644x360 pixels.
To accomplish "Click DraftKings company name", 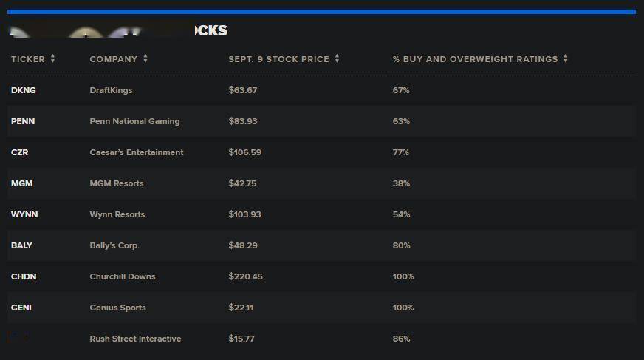I will [111, 90].
